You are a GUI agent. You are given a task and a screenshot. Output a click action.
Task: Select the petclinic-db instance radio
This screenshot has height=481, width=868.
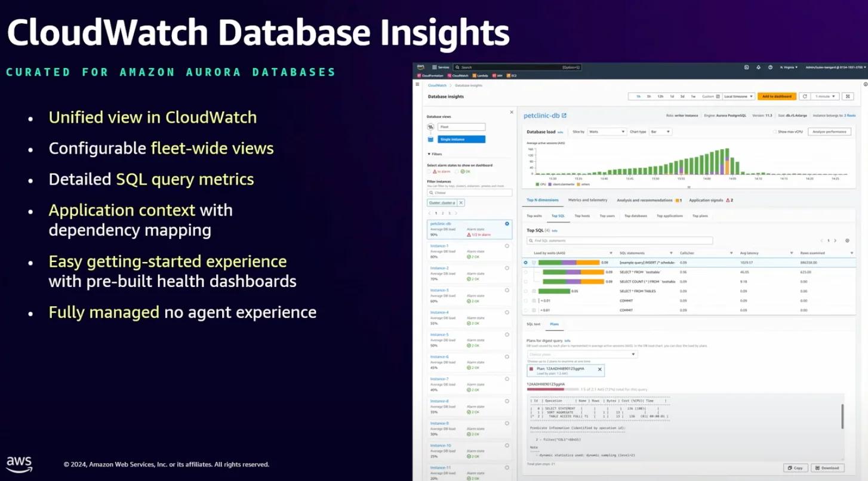click(x=507, y=224)
